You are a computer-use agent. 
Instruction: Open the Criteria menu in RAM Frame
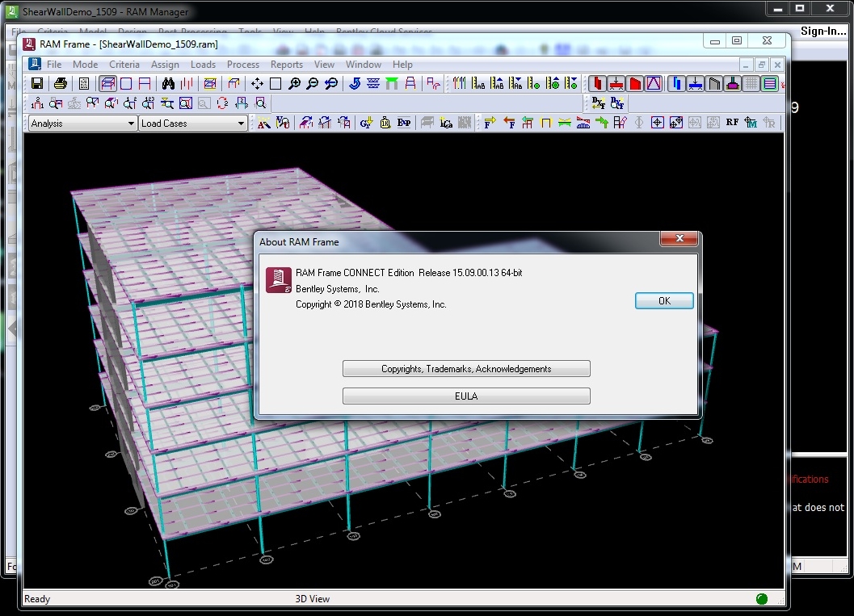[x=124, y=65]
